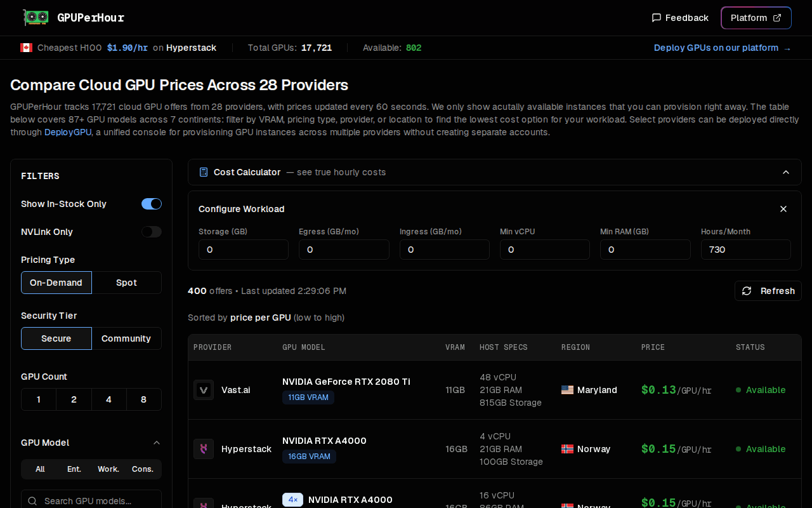
Task: Select the Cons. GPU model tab
Action: click(x=143, y=469)
